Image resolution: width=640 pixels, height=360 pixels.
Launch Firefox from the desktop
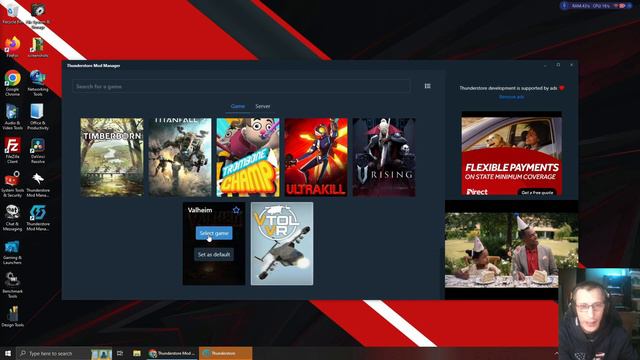[x=12, y=47]
